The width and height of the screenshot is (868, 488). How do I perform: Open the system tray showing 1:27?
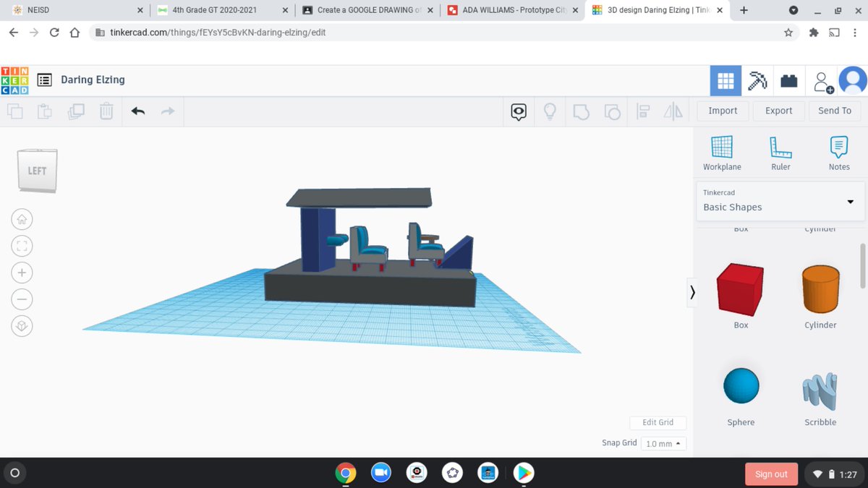[835, 474]
